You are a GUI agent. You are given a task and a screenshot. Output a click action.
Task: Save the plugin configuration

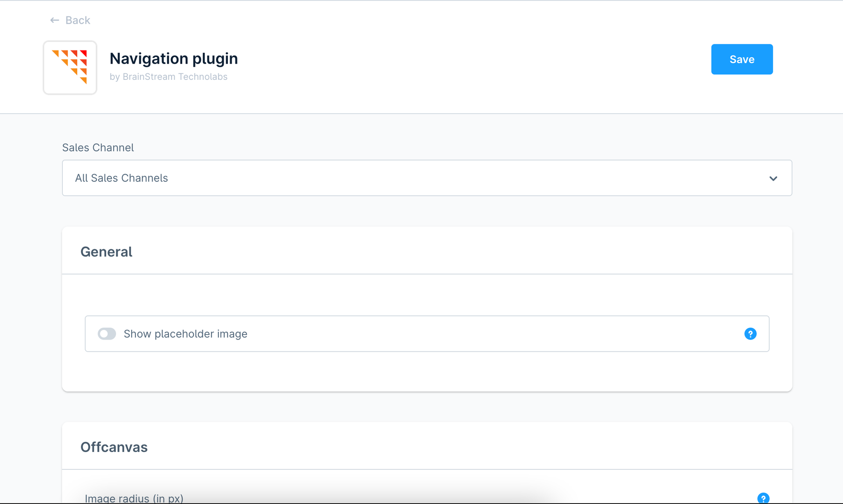pyautogui.click(x=742, y=59)
